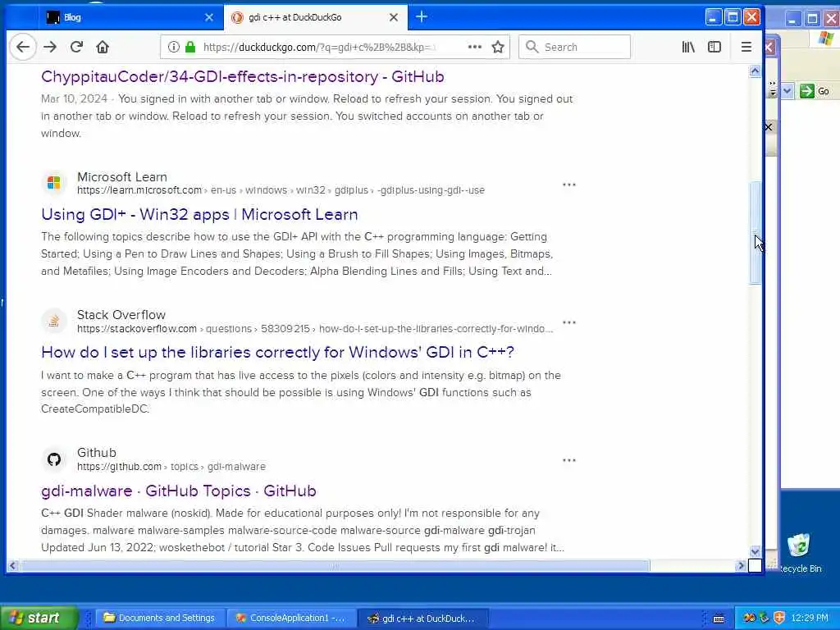The height and width of the screenshot is (630, 840).
Task: Select the gdi c++ at DuckDuckGo tab
Action: click(315, 17)
